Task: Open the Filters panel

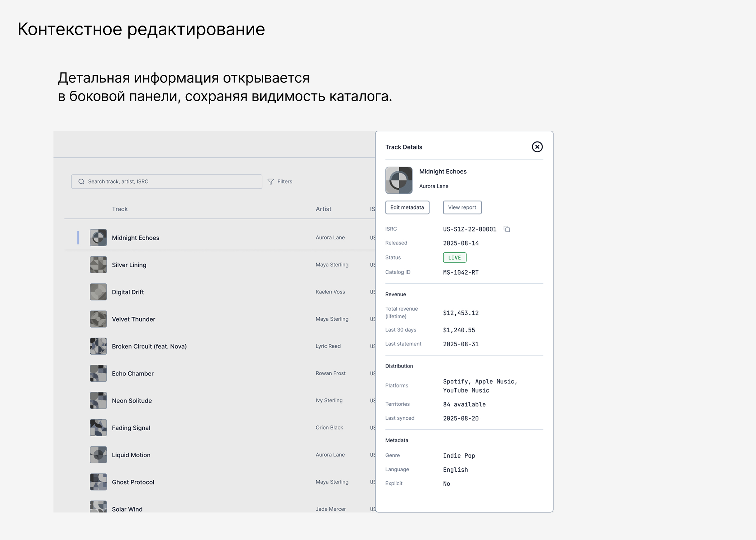Action: pos(280,181)
